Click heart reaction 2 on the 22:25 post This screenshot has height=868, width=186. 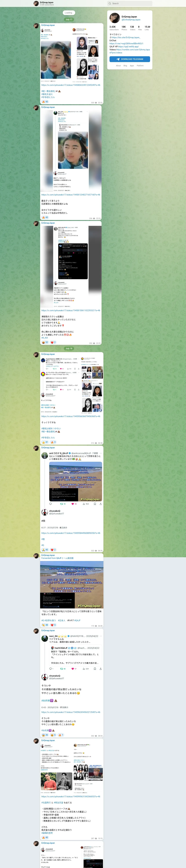53,342
